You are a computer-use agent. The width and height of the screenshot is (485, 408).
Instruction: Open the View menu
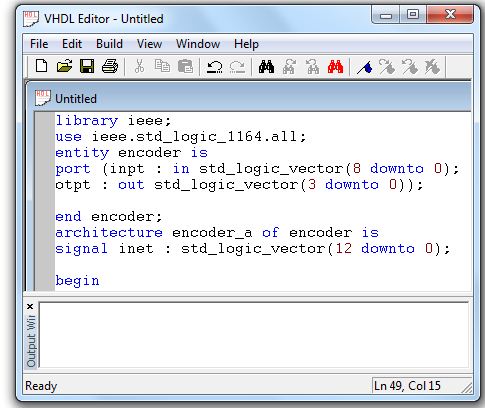coord(149,44)
